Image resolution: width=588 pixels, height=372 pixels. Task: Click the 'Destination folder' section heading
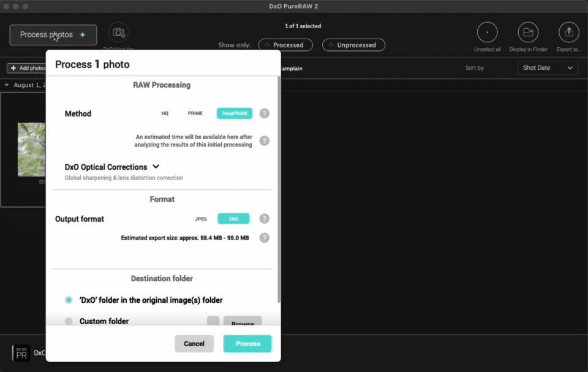[x=162, y=278]
